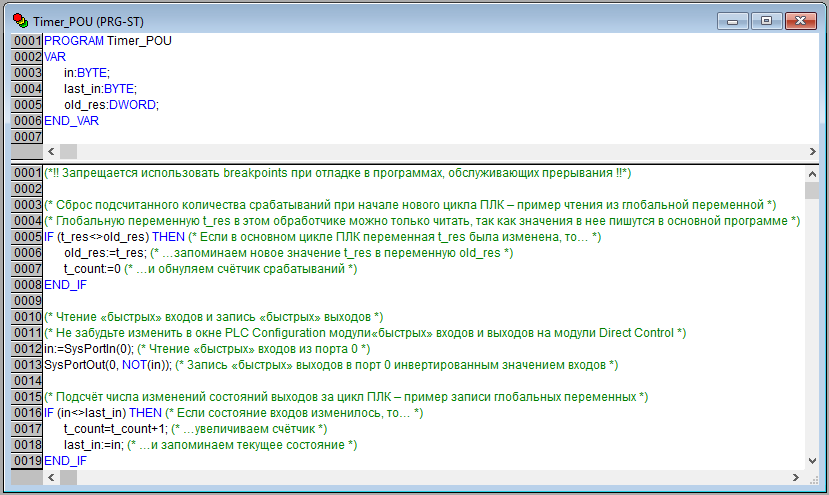
Task: Click the code pane horizontal scrollbar thumb
Action: tap(68, 476)
